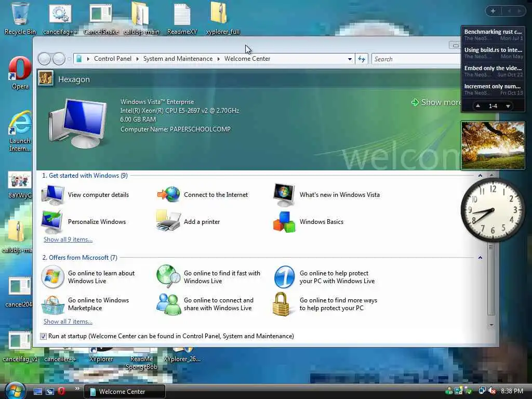This screenshot has width=532, height=399.
Task: Select the find it fast magnifier icon
Action: coord(168,276)
